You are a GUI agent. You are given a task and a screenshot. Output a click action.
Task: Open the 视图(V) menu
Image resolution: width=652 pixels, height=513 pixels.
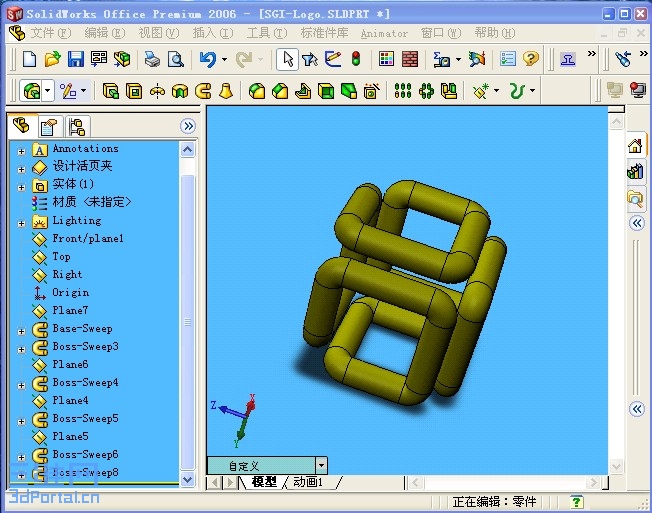pos(159,33)
